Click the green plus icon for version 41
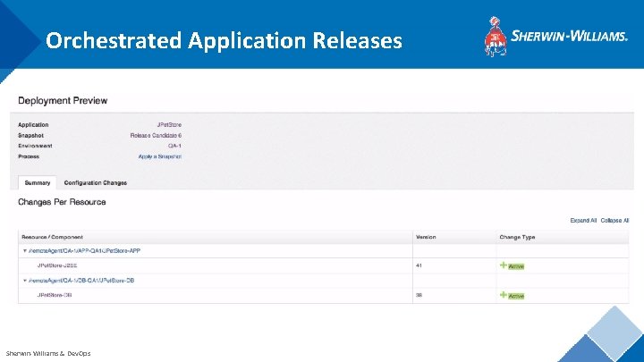 pos(503,265)
